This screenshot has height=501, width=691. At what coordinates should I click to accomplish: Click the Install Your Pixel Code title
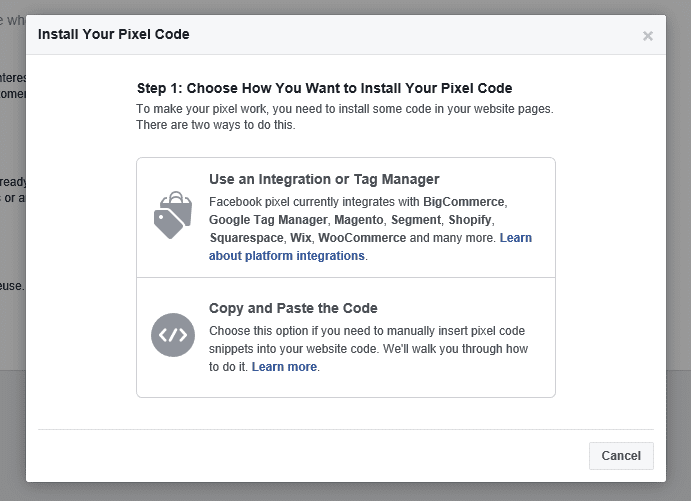click(113, 35)
